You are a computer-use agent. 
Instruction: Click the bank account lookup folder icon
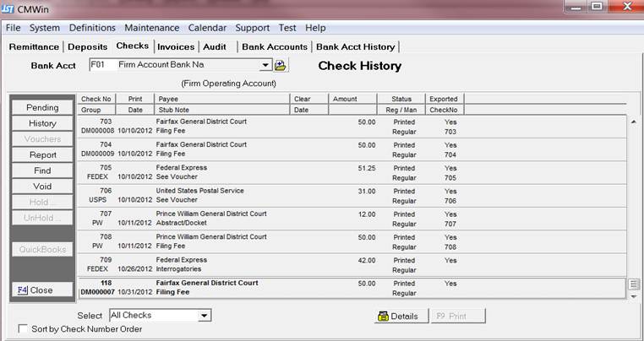(x=281, y=66)
